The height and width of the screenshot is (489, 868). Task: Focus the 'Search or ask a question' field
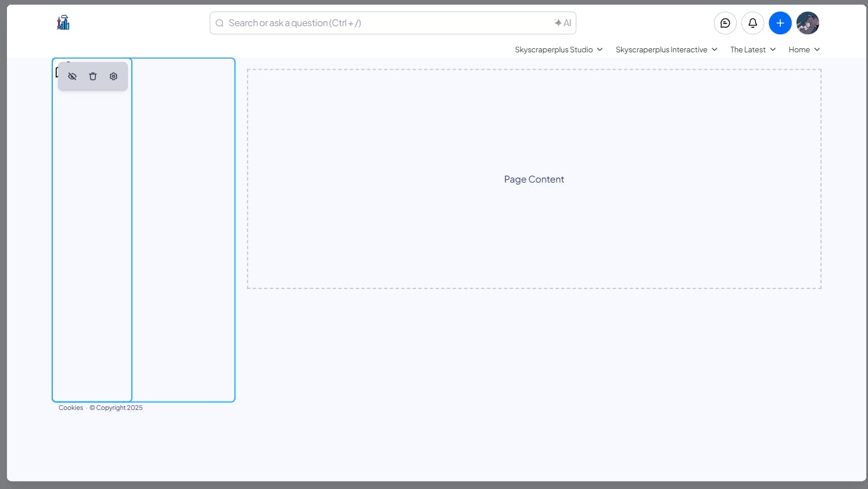[x=393, y=23]
